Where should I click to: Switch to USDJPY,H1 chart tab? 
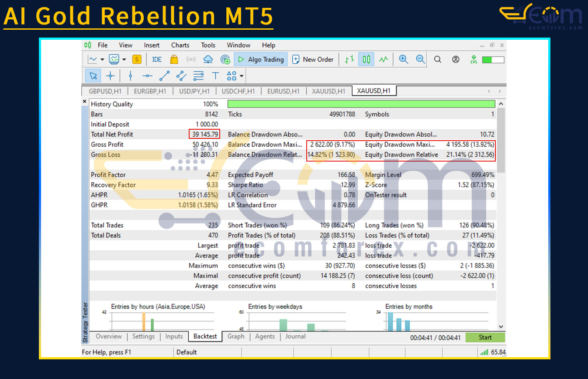pos(194,91)
